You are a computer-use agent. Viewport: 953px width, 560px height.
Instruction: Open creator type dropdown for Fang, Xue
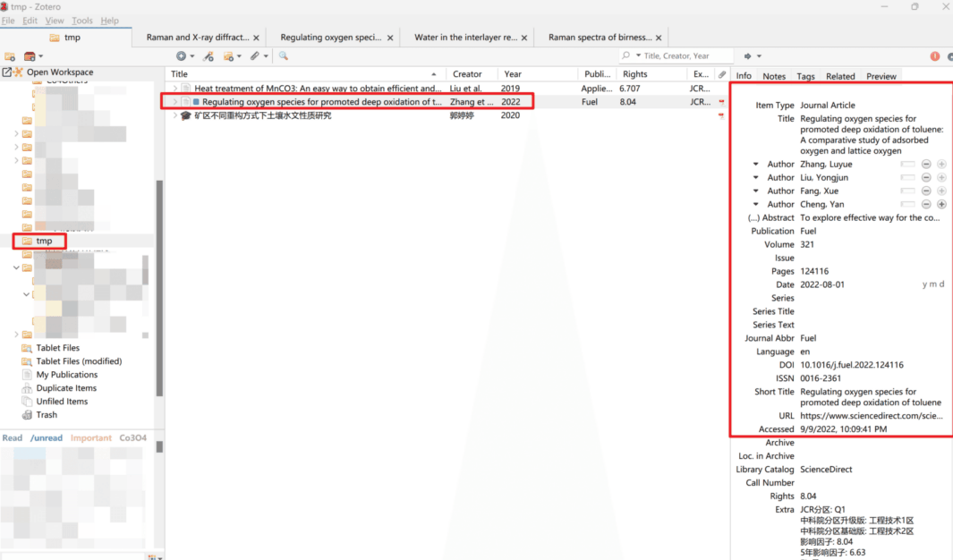[x=756, y=191]
